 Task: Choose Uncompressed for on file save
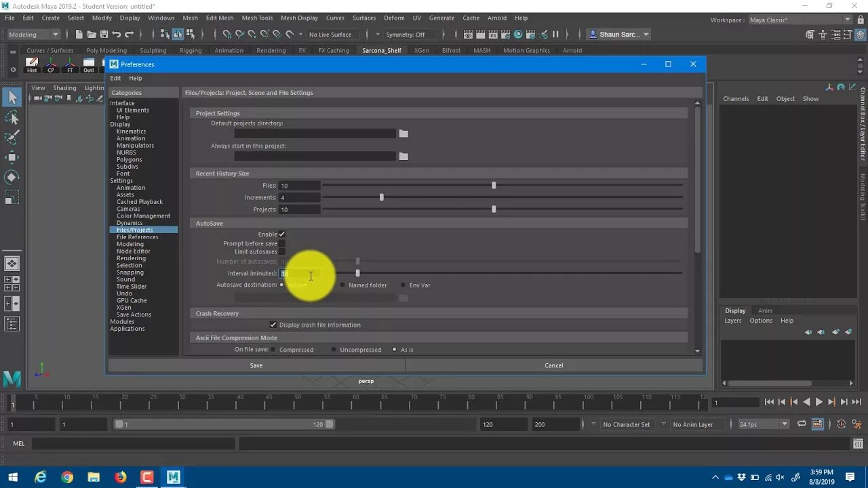tap(334, 350)
